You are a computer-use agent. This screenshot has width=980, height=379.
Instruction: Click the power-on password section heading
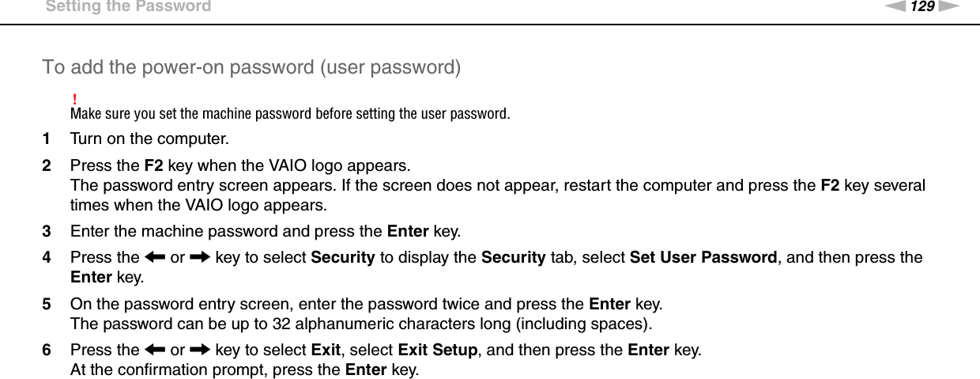click(x=251, y=67)
